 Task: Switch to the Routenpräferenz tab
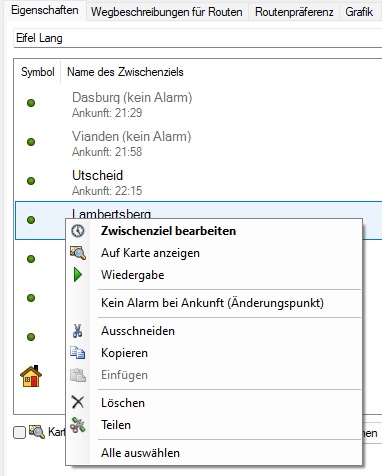tap(294, 12)
